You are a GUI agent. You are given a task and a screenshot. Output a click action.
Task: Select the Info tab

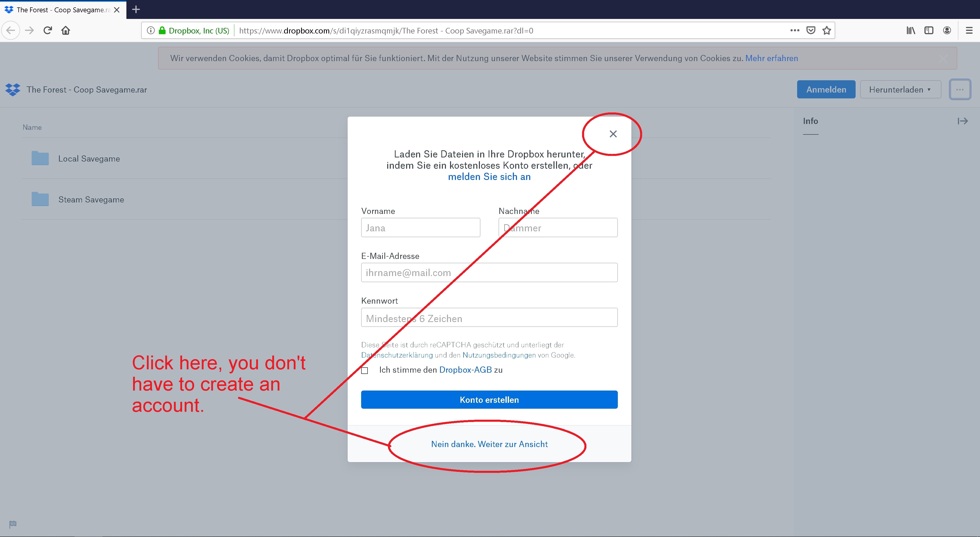pos(810,121)
